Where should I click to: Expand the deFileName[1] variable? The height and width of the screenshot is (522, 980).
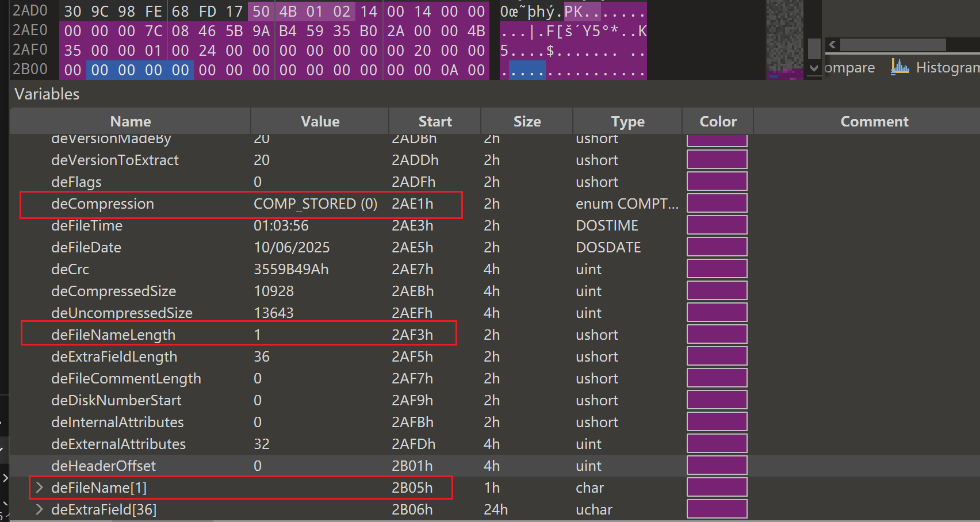click(39, 488)
